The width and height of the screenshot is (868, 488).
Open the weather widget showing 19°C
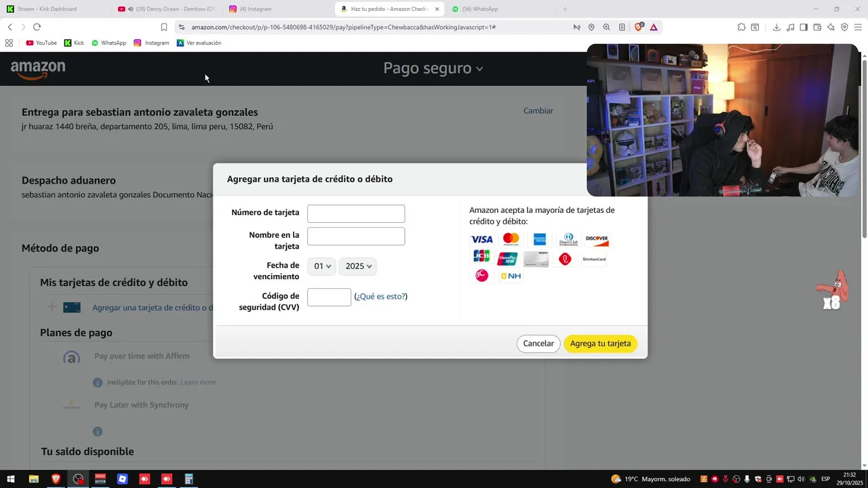650,479
